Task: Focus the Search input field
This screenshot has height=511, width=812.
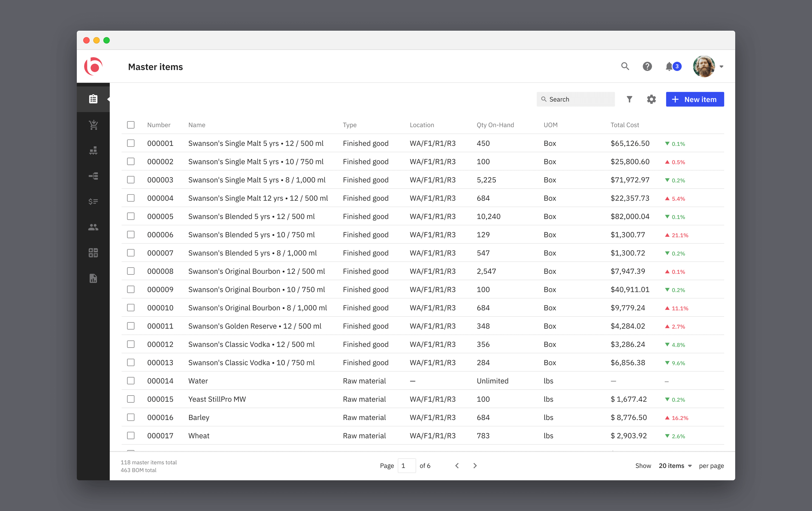Action: click(575, 99)
